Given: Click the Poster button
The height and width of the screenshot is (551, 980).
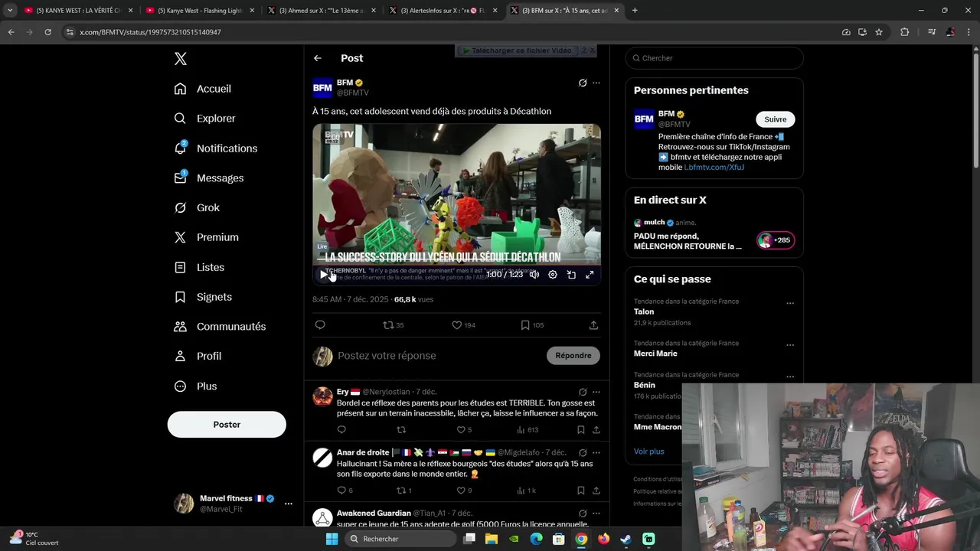Looking at the screenshot, I should coord(227,425).
